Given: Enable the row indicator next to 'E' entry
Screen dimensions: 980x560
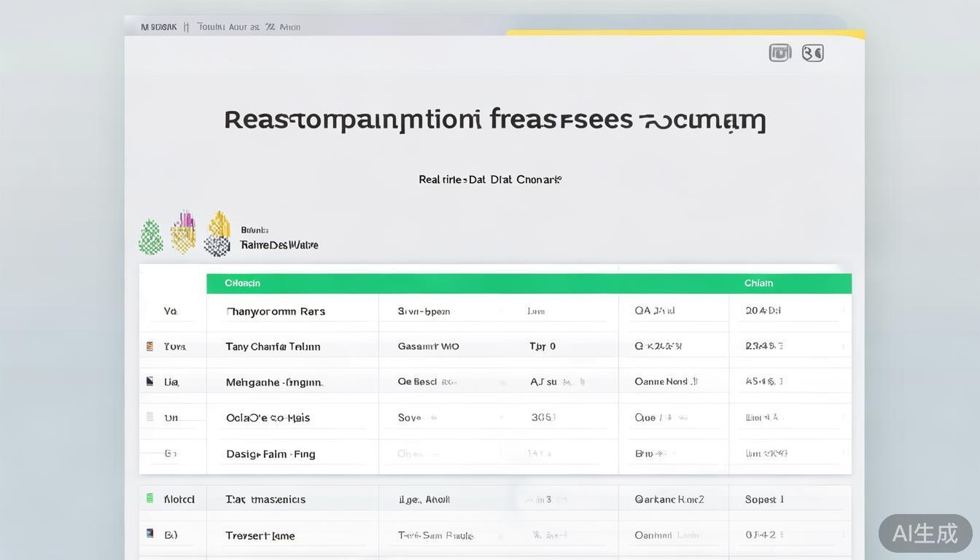Looking at the screenshot, I should (x=151, y=453).
